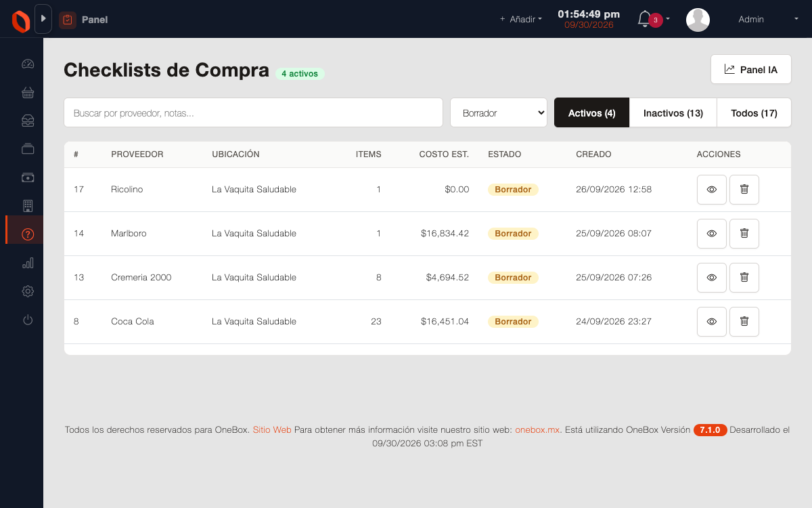Open the Panel IA button

(x=751, y=69)
